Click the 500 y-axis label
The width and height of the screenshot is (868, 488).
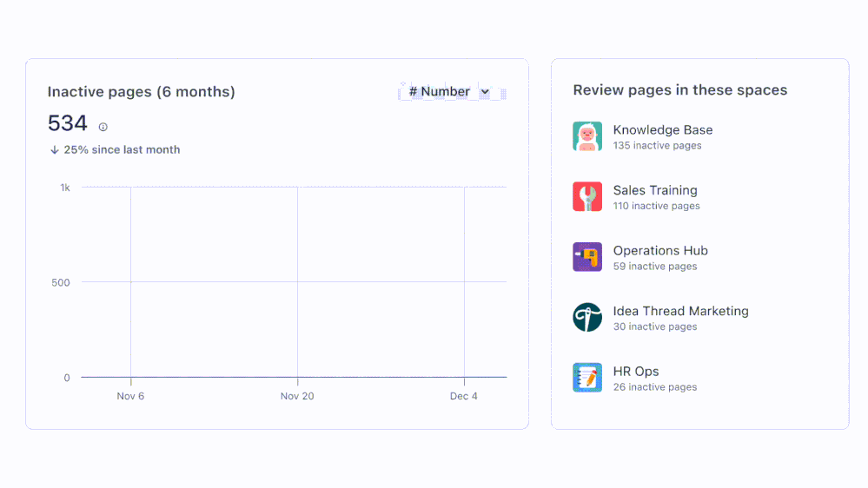click(x=61, y=283)
